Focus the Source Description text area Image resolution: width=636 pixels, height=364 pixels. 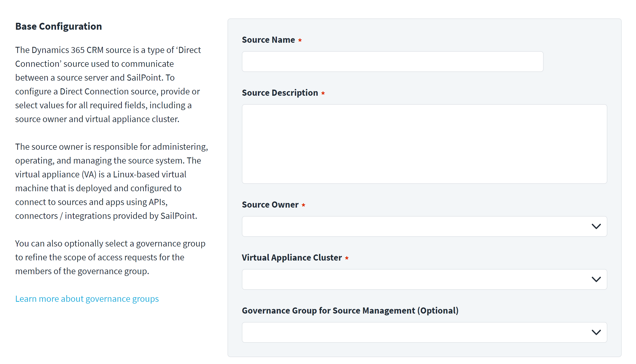point(424,144)
